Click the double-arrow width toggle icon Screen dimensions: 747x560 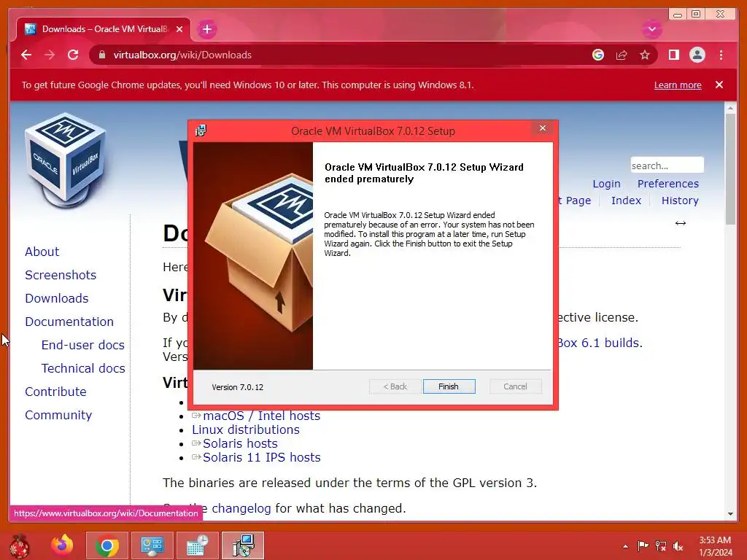(681, 223)
